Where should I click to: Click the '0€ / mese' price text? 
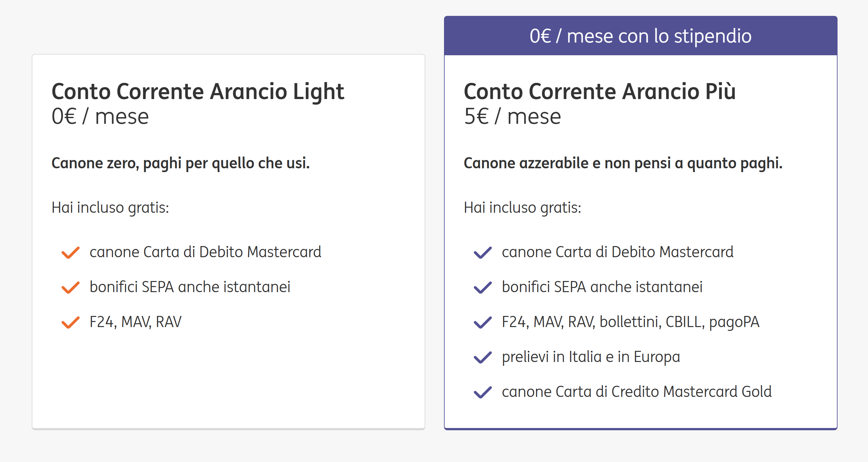[x=100, y=117]
